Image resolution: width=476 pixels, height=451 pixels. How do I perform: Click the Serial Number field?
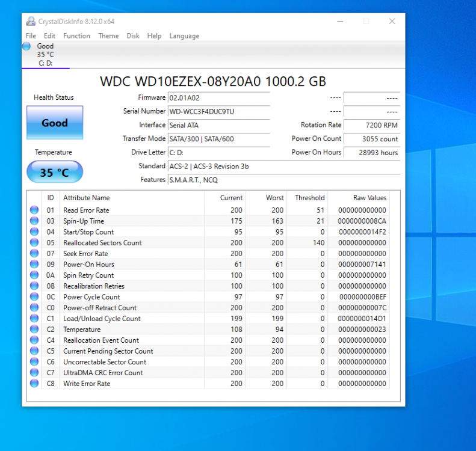[x=218, y=112]
